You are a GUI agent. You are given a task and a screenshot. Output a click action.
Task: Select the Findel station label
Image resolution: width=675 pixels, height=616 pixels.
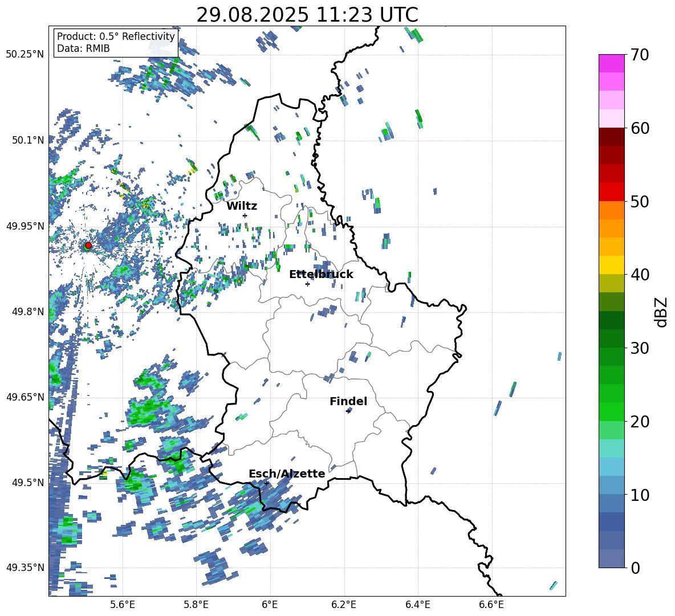pos(348,401)
